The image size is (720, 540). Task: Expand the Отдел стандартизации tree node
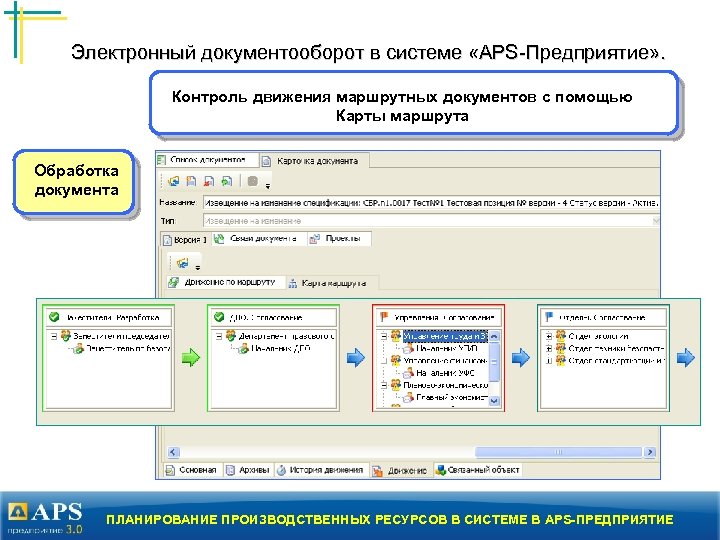tap(549, 361)
